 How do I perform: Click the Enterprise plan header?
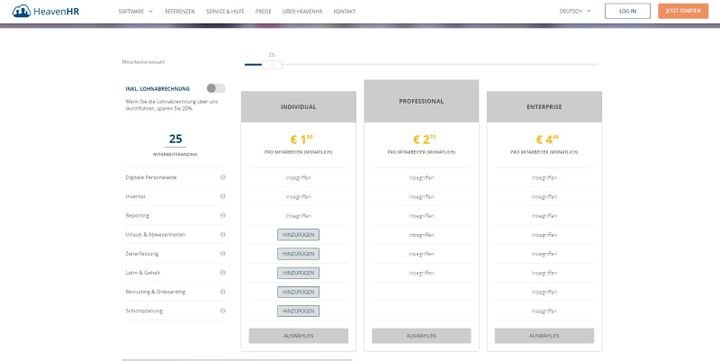click(544, 107)
